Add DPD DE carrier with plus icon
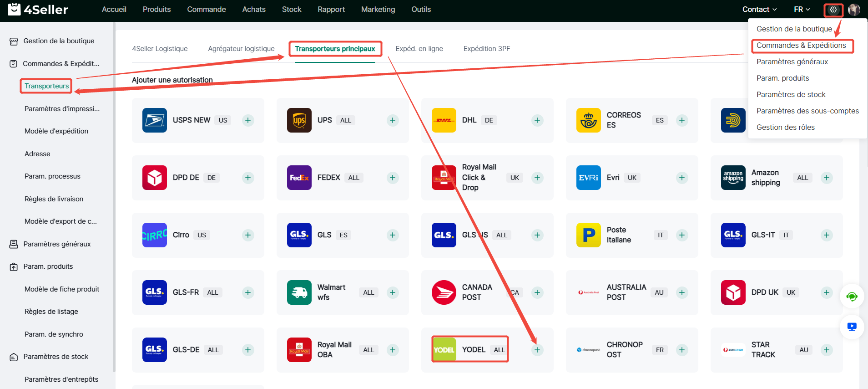The height and width of the screenshot is (389, 868). coord(248,178)
